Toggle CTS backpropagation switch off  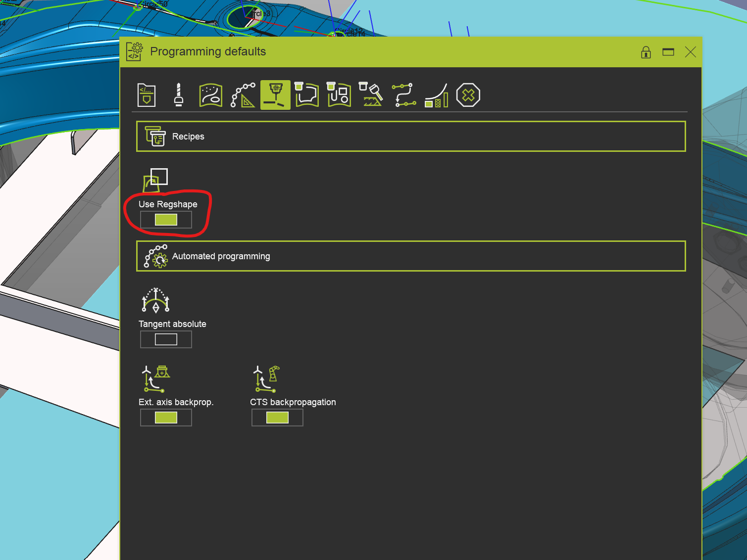pyautogui.click(x=277, y=418)
